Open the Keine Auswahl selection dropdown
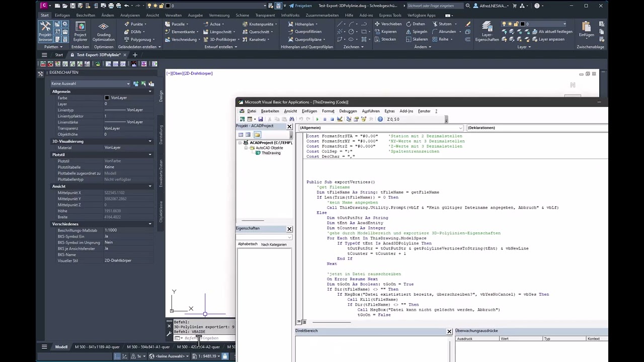Image resolution: width=644 pixels, height=362 pixels. point(91,83)
